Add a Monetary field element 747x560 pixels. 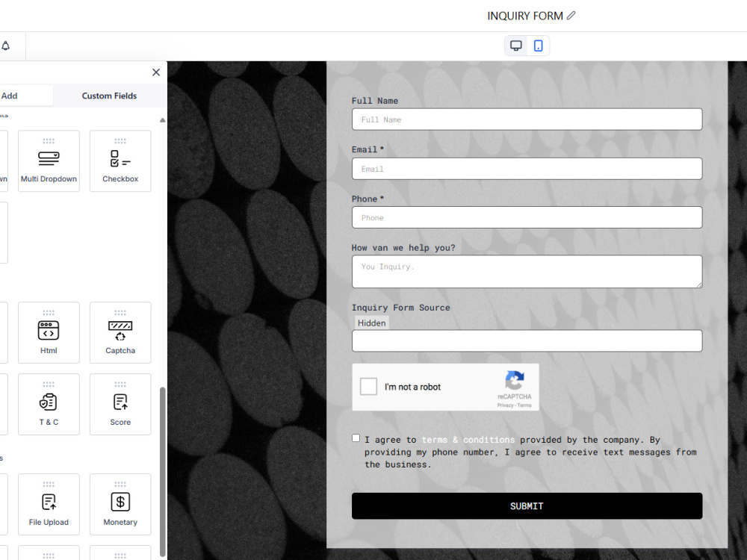click(120, 504)
